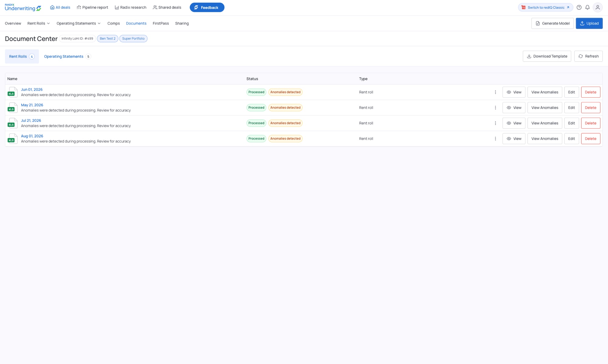Click Generate Model
This screenshot has width=608, height=364.
[552, 23]
